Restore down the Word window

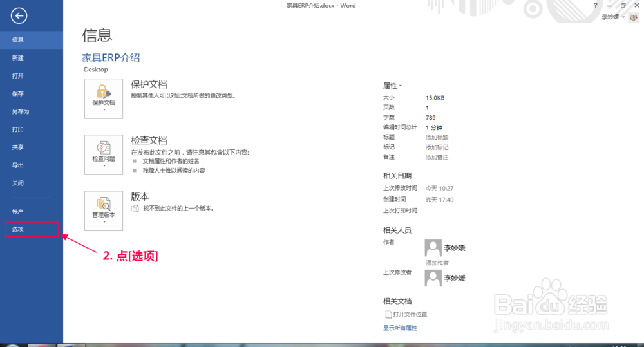click(x=623, y=5)
